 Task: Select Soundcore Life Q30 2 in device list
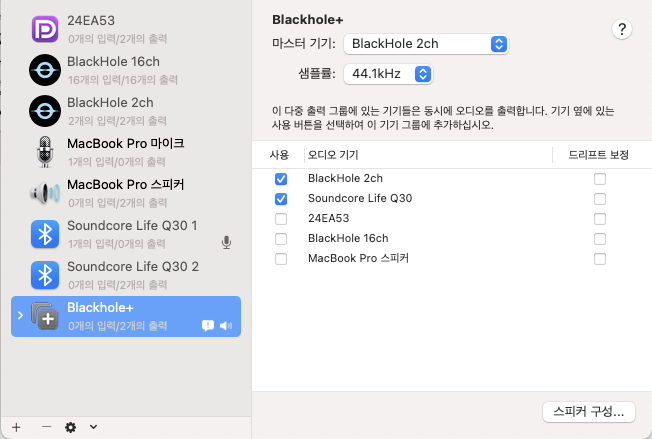coord(133,266)
